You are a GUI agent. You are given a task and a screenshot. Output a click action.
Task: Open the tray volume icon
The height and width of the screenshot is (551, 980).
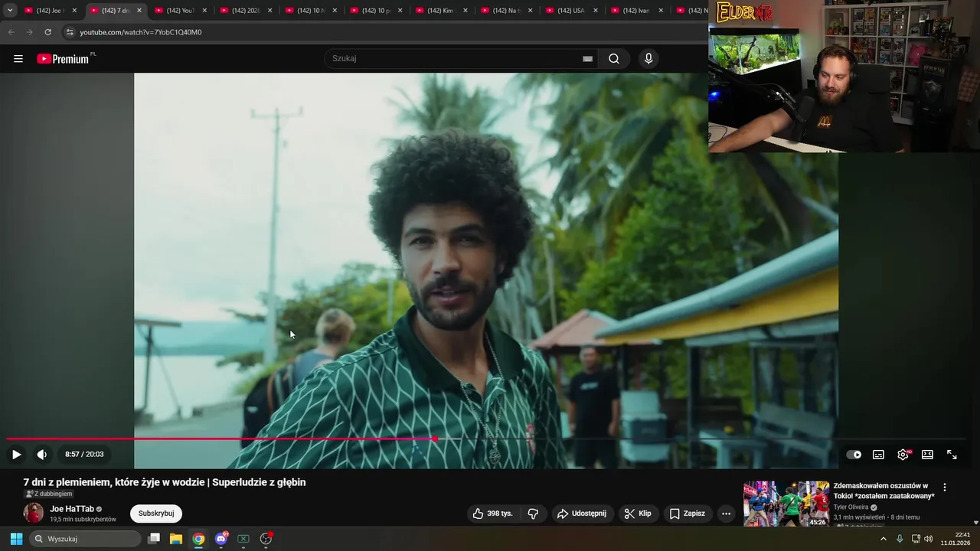pyautogui.click(x=929, y=539)
